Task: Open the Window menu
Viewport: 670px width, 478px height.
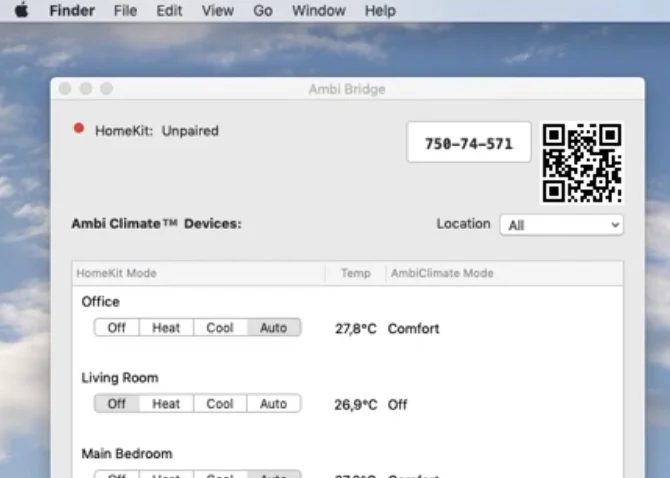Action: pyautogui.click(x=319, y=11)
